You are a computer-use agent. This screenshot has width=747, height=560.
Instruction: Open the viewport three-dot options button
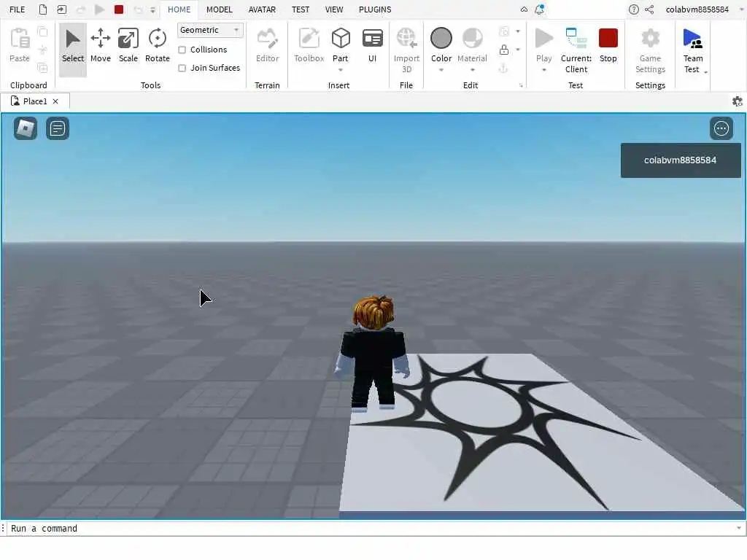pos(721,128)
